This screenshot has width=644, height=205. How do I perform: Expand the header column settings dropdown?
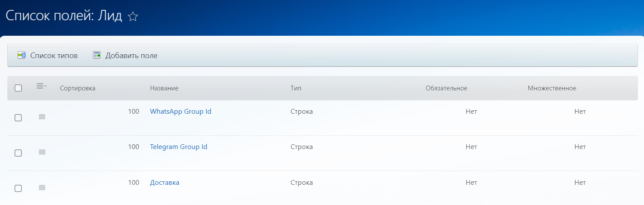(41, 87)
